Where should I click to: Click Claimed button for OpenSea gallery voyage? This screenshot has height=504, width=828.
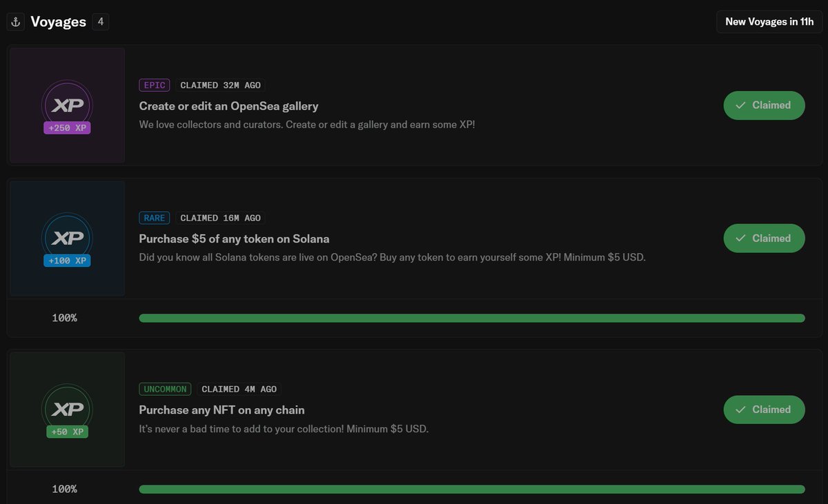[764, 105]
